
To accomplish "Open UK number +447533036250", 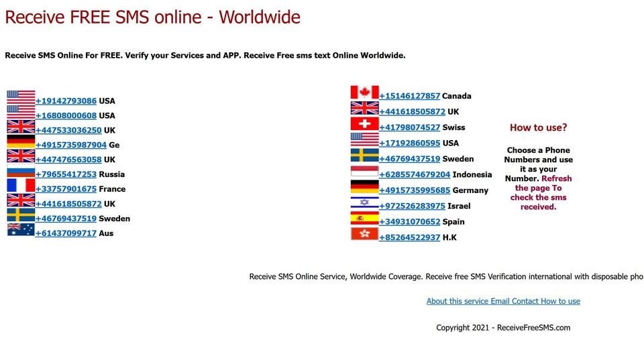I will point(68,131).
